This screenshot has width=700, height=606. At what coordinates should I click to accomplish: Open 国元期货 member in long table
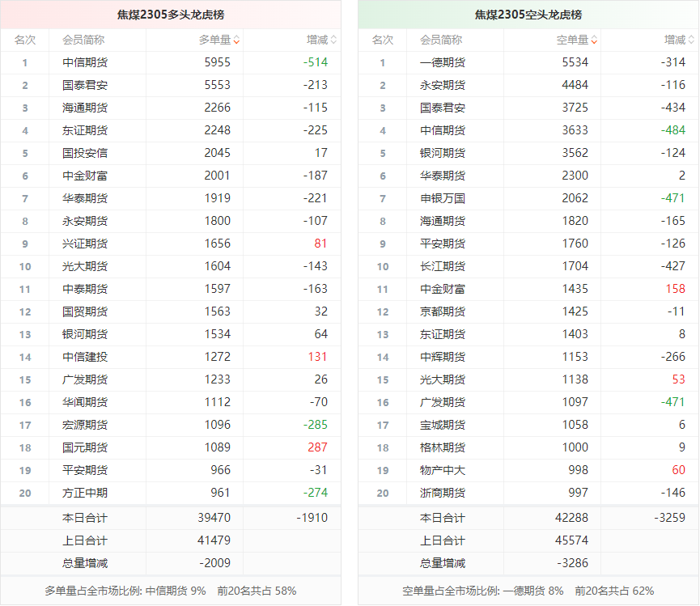[x=85, y=447]
